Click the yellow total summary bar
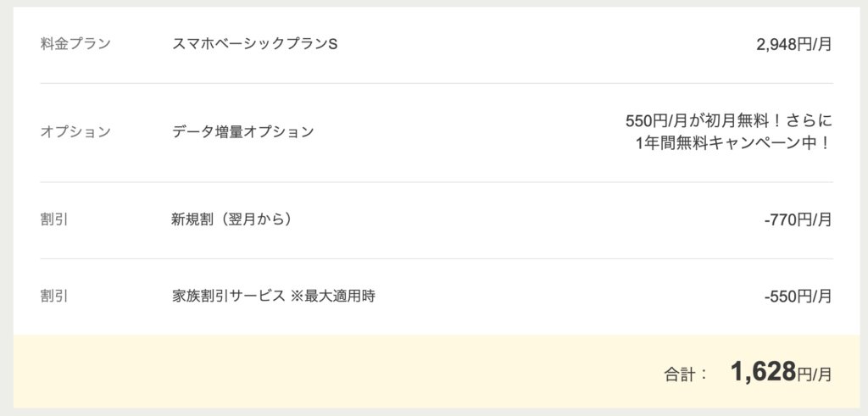The image size is (868, 416). tap(437, 371)
